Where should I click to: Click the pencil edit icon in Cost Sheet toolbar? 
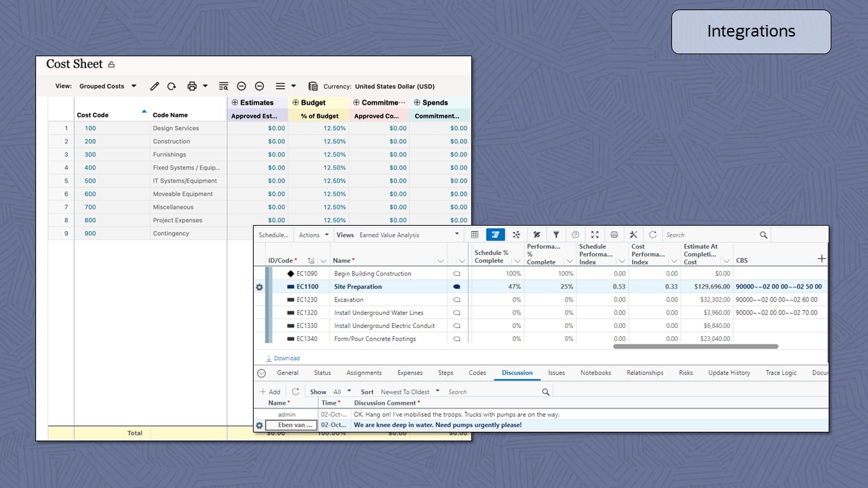(x=155, y=86)
